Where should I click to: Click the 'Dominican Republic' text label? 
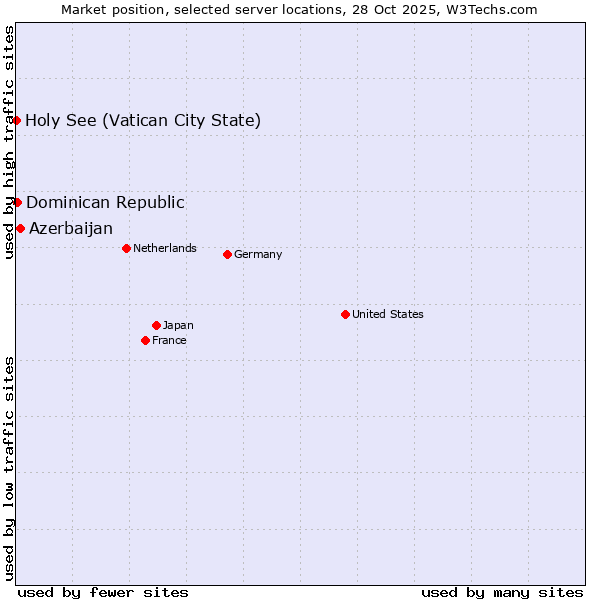click(x=105, y=203)
